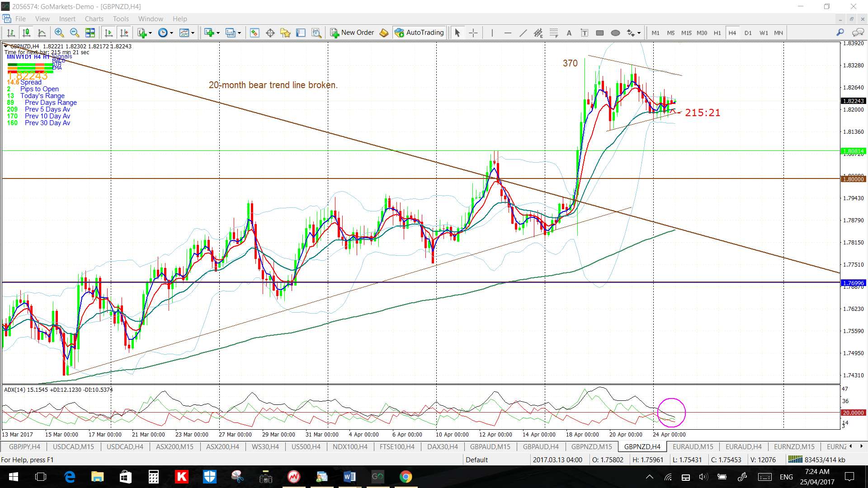This screenshot has width=868, height=488.
Task: Select the Rectangle shape tool
Action: pyautogui.click(x=600, y=33)
